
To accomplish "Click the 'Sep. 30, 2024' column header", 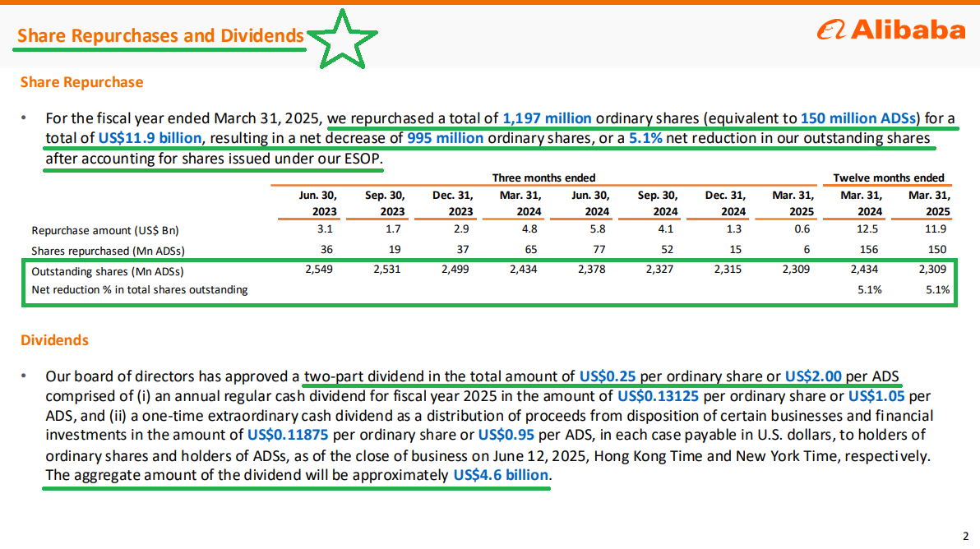I will 658,203.
